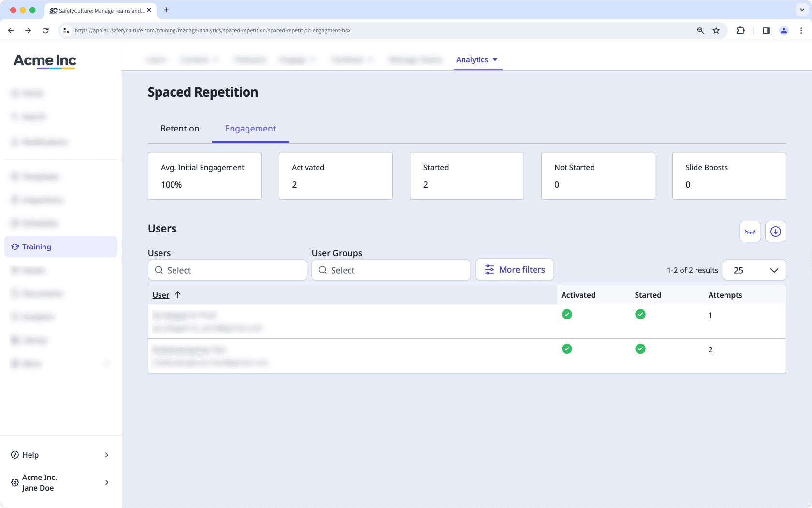Open More filters for the users list
This screenshot has height=508, width=812.
[x=514, y=269]
